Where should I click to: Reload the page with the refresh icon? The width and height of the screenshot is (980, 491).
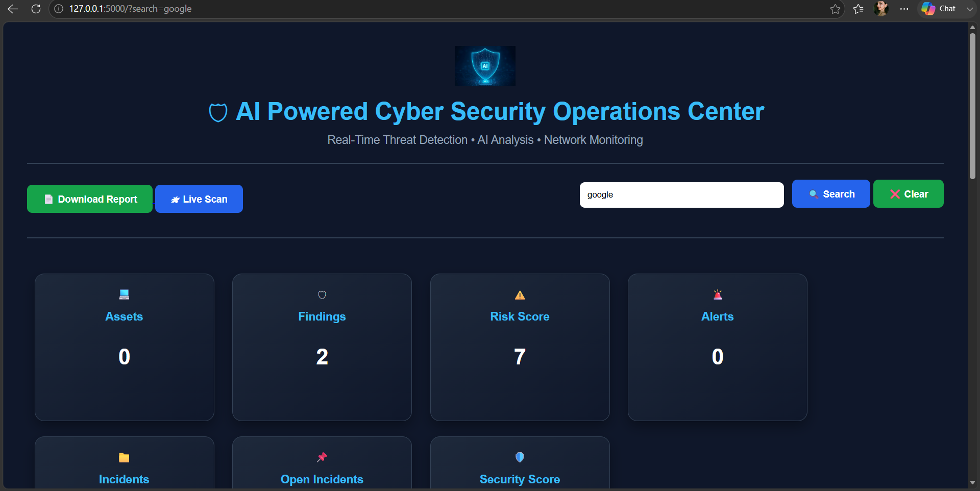tap(36, 9)
